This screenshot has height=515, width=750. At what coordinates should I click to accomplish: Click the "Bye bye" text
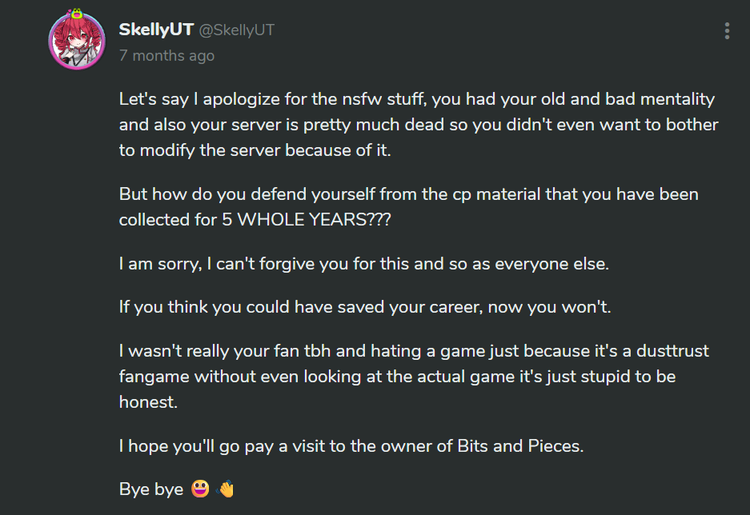pyautogui.click(x=150, y=490)
